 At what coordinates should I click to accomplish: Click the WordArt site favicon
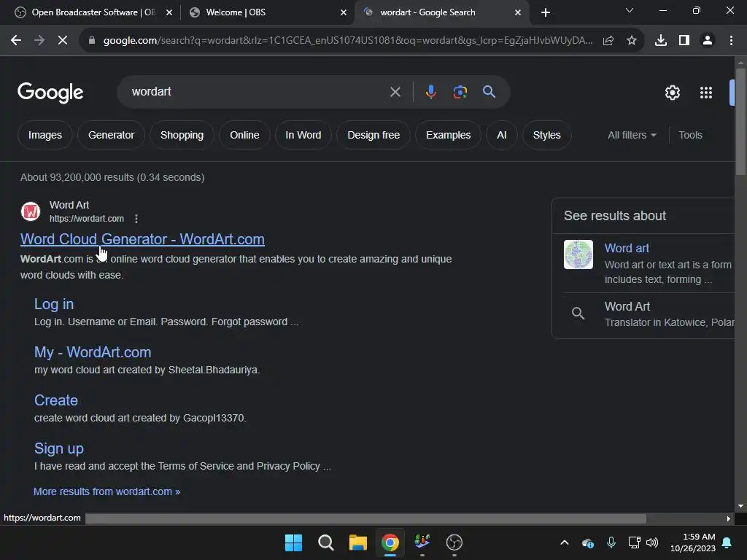(x=31, y=211)
